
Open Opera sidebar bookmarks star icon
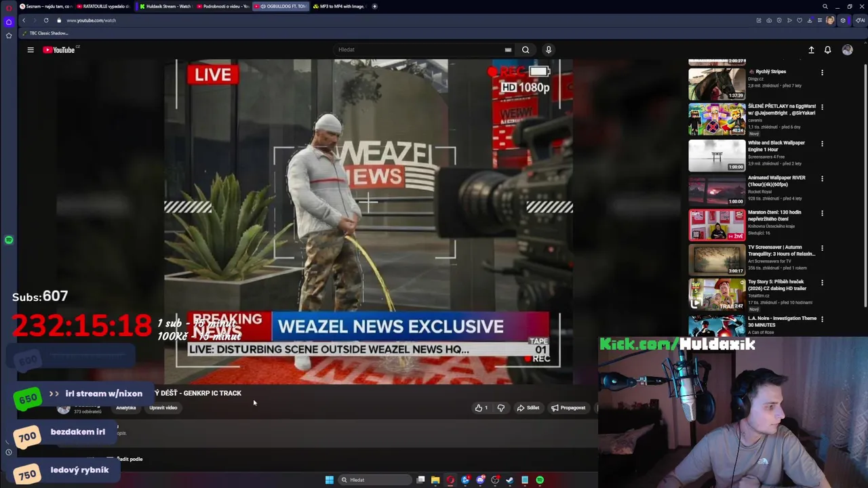tap(9, 35)
